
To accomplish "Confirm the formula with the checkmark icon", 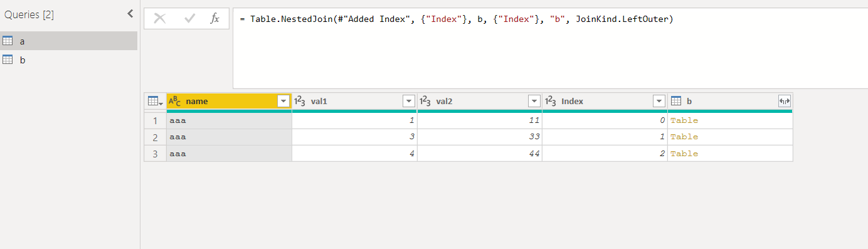I will pos(189,19).
